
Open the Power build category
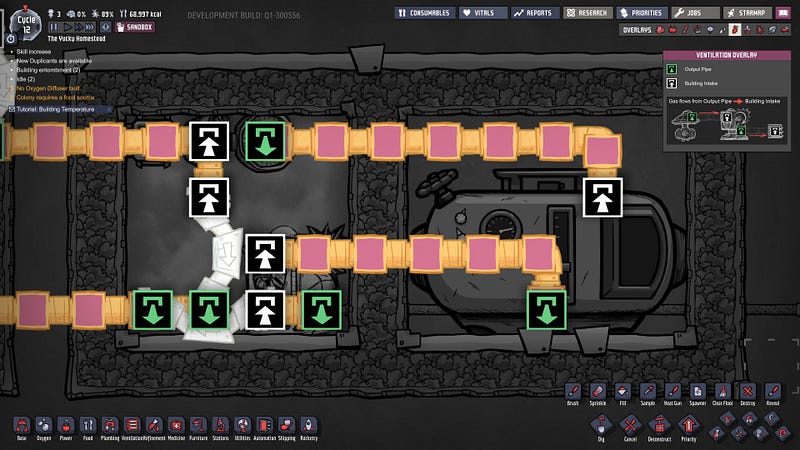pyautogui.click(x=66, y=425)
